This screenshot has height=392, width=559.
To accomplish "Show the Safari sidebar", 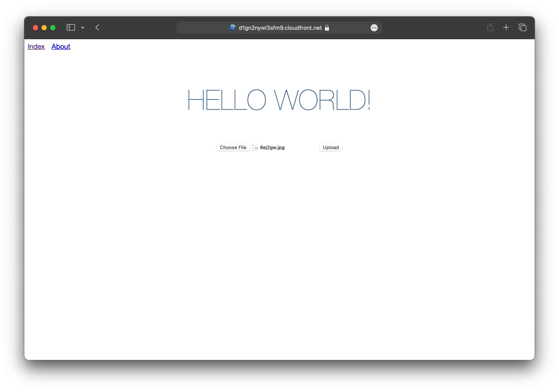I will coord(71,27).
